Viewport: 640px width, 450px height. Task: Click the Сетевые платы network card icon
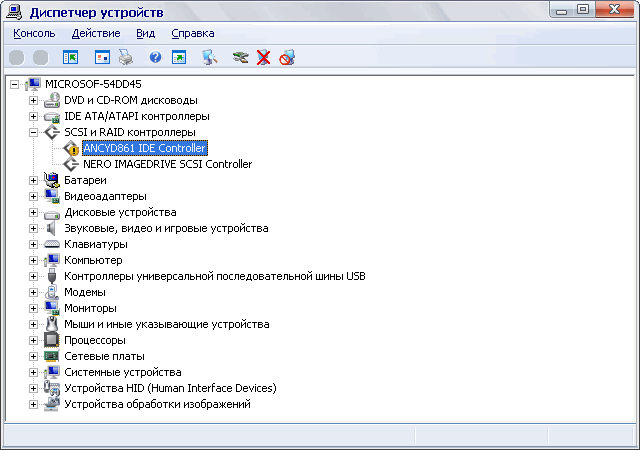click(x=52, y=356)
